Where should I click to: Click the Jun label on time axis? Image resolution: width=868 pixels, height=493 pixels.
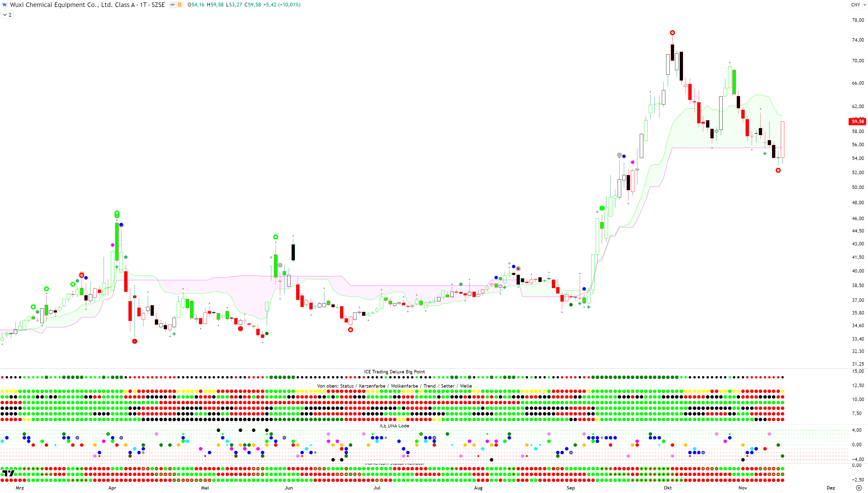click(289, 488)
